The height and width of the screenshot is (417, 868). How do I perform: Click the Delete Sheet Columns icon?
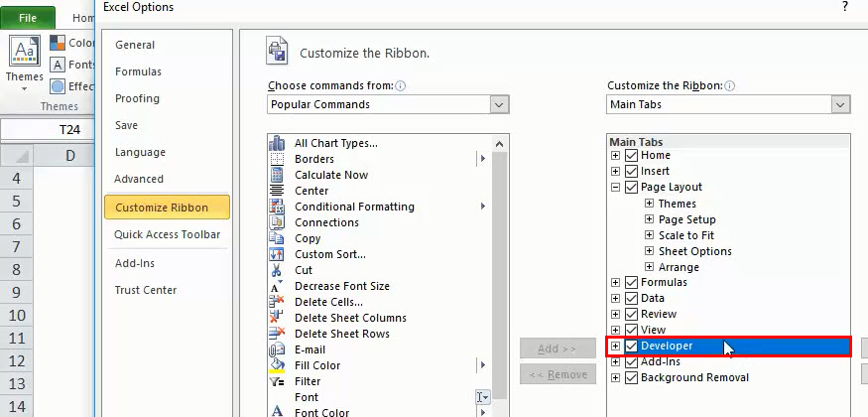[278, 318]
